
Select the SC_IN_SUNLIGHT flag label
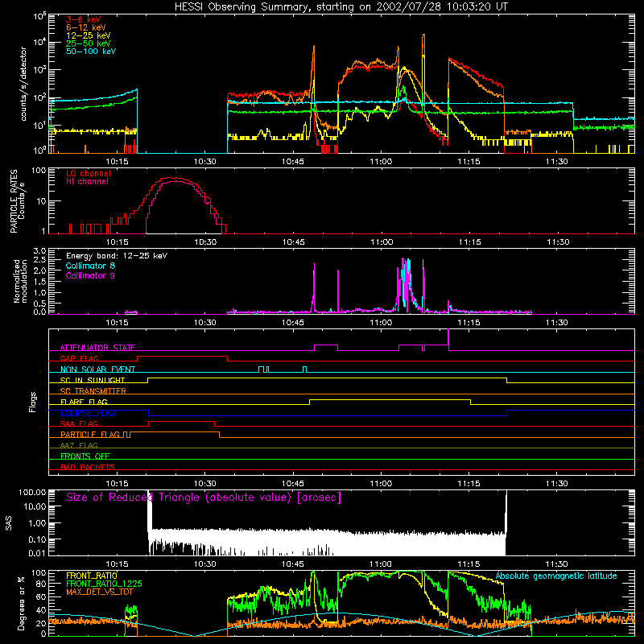[93, 380]
